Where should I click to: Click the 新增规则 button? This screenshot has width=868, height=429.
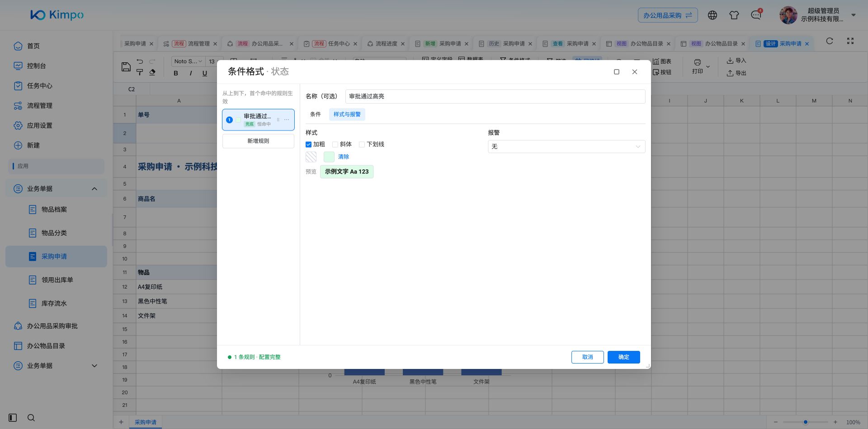pyautogui.click(x=258, y=141)
